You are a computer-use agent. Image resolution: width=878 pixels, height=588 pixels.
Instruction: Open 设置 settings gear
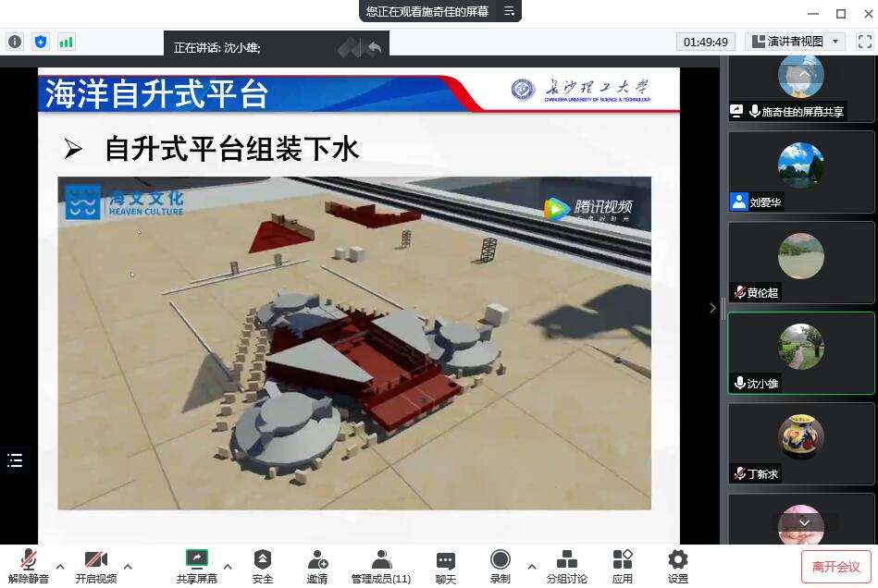click(x=678, y=566)
